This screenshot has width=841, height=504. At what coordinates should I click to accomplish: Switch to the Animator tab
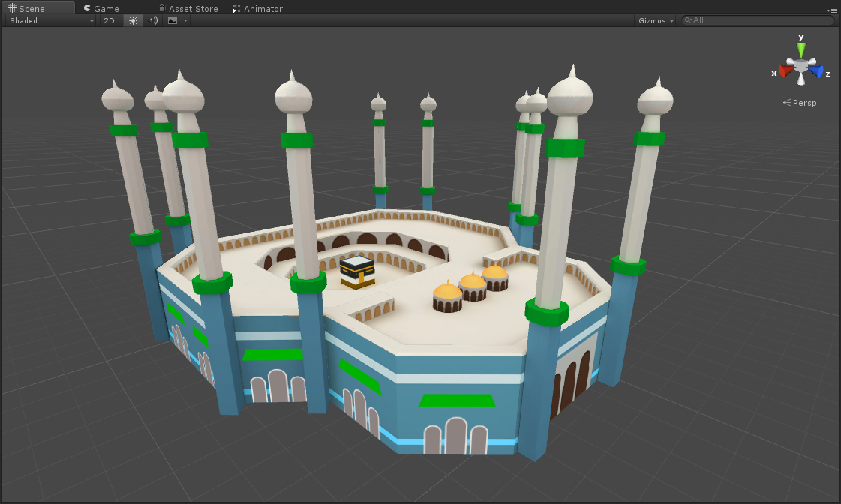[x=258, y=8]
